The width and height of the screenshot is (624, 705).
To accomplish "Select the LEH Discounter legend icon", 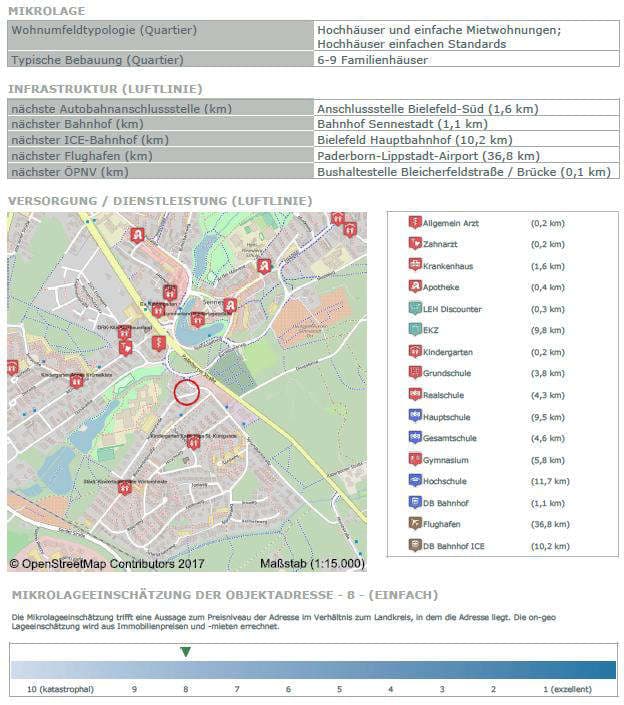I will (415, 308).
